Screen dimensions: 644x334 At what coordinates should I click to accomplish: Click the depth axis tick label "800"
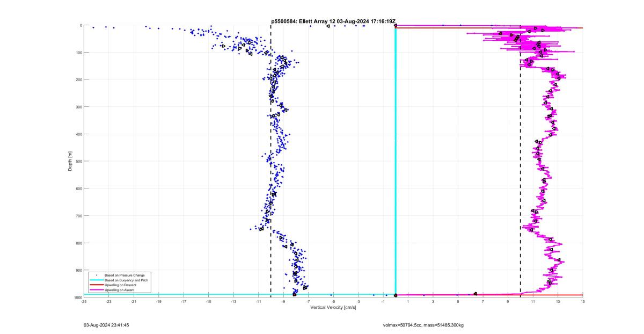78,243
